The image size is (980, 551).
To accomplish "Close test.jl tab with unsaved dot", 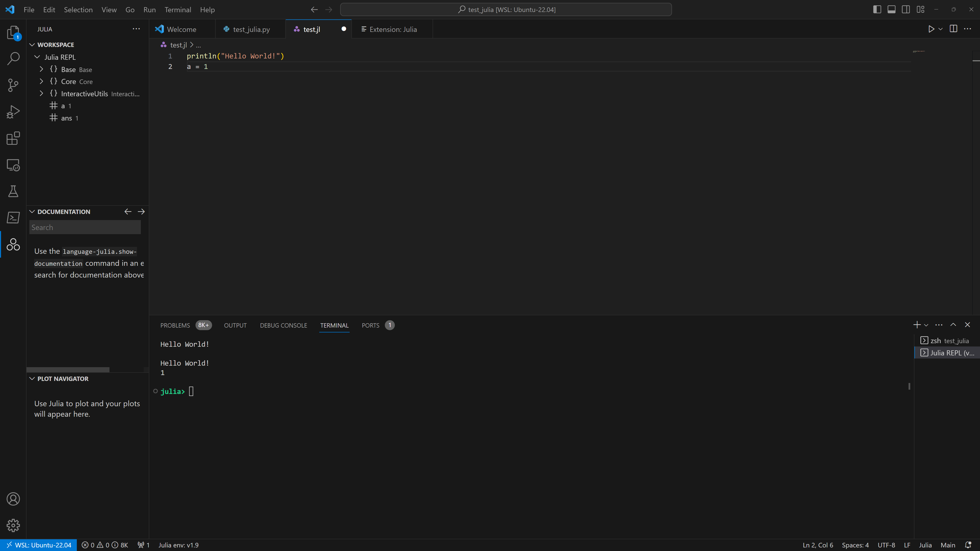I will (x=344, y=29).
